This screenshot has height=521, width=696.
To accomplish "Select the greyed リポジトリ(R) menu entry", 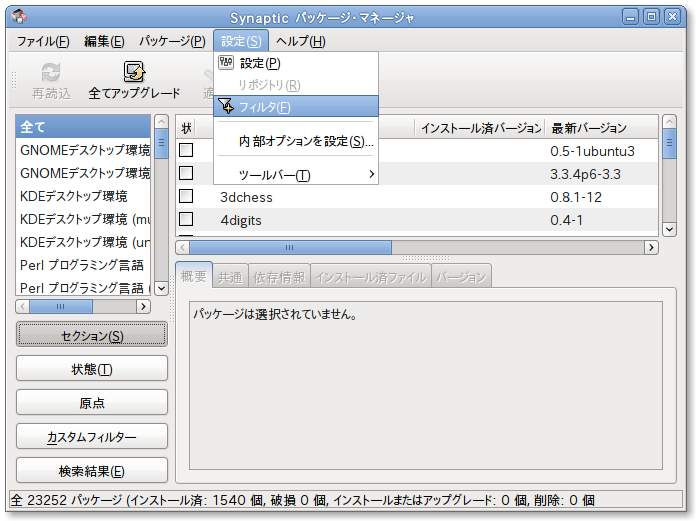I will (x=296, y=85).
